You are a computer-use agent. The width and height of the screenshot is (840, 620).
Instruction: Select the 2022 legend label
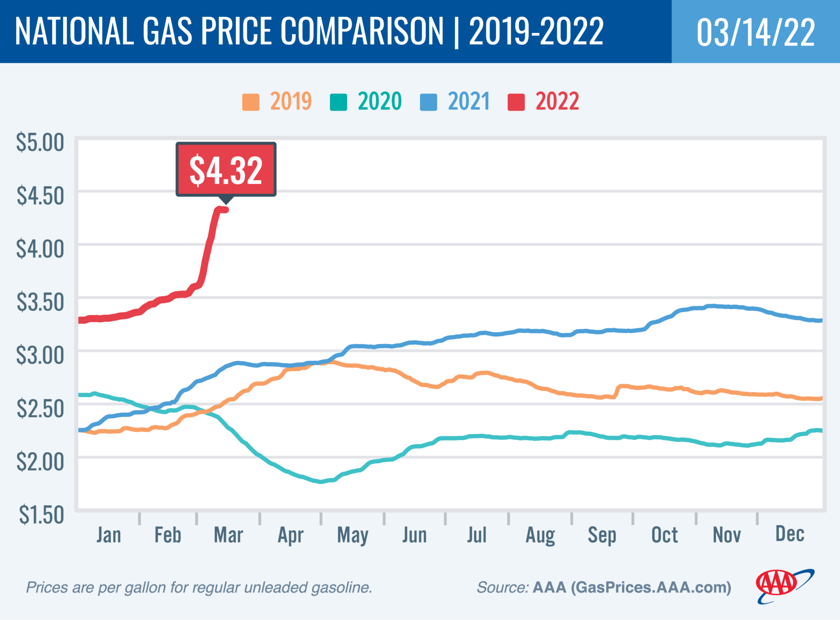[x=557, y=101]
